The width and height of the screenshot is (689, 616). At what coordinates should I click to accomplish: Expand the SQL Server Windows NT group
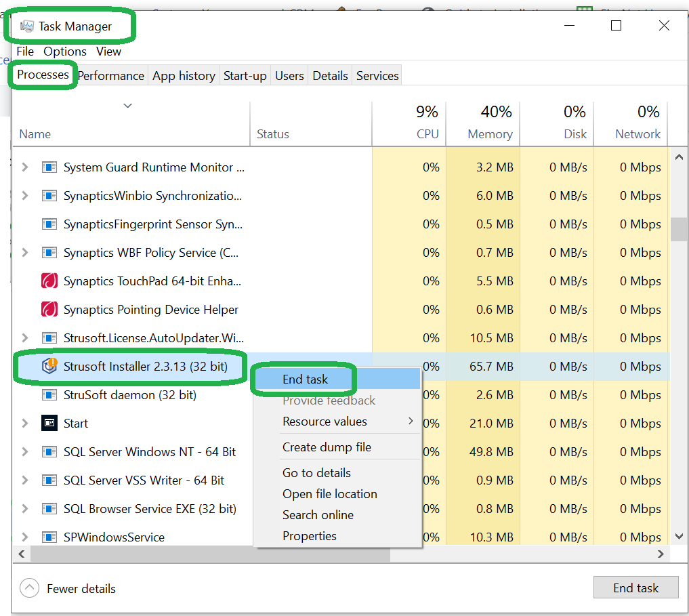click(25, 451)
